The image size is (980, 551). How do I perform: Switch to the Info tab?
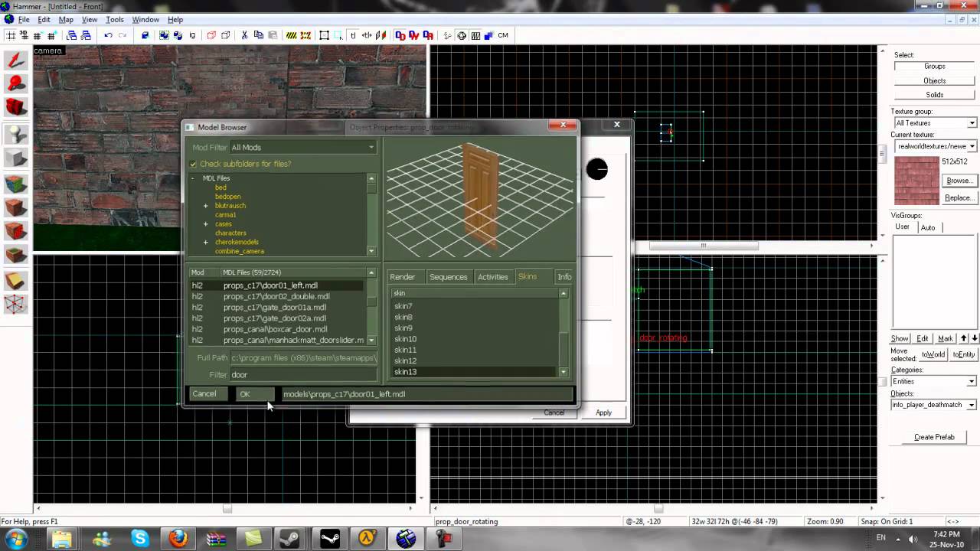pos(564,277)
